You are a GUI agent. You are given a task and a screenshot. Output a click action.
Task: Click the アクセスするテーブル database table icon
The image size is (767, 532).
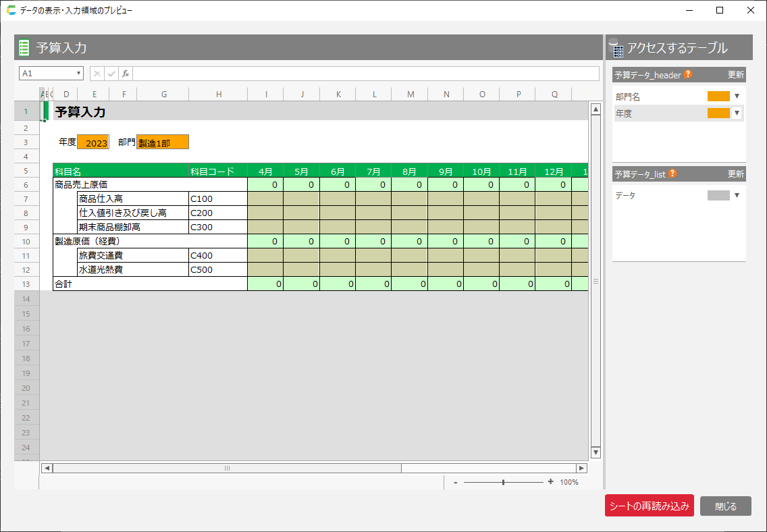616,48
